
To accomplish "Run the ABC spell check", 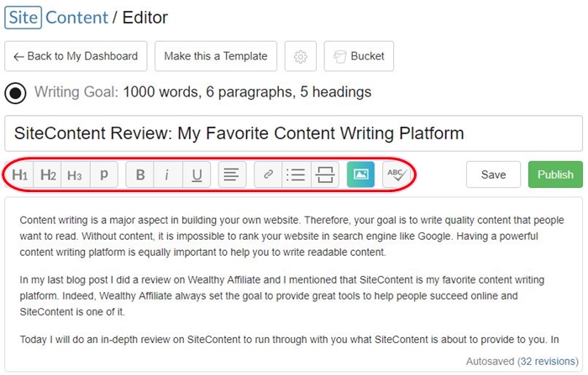I will (x=396, y=174).
